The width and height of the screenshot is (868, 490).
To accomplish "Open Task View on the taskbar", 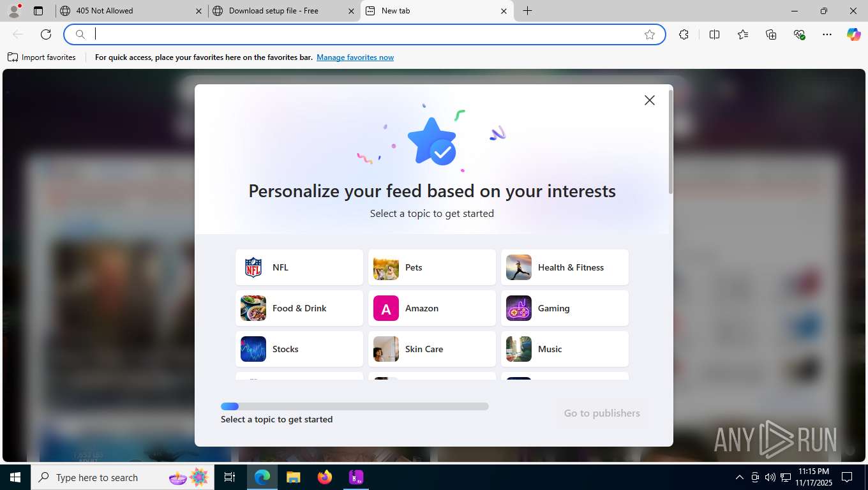I will [x=230, y=477].
